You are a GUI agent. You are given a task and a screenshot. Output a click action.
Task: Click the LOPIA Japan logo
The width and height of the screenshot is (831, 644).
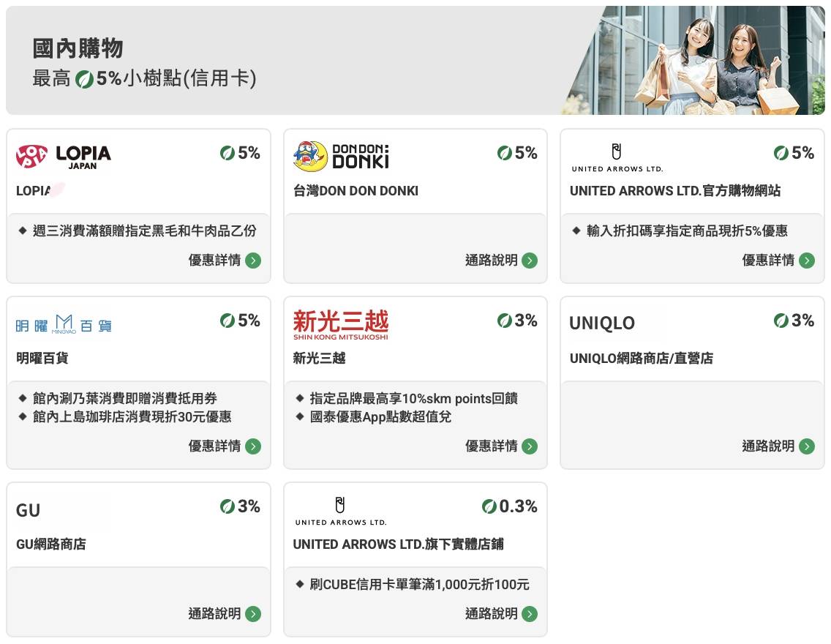pyautogui.click(x=64, y=155)
